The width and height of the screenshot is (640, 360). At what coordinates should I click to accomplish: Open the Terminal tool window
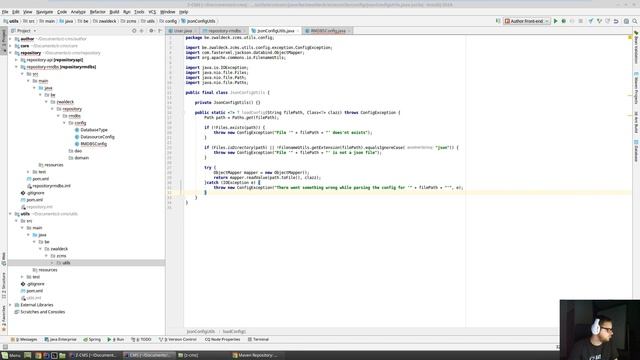pos(258,340)
